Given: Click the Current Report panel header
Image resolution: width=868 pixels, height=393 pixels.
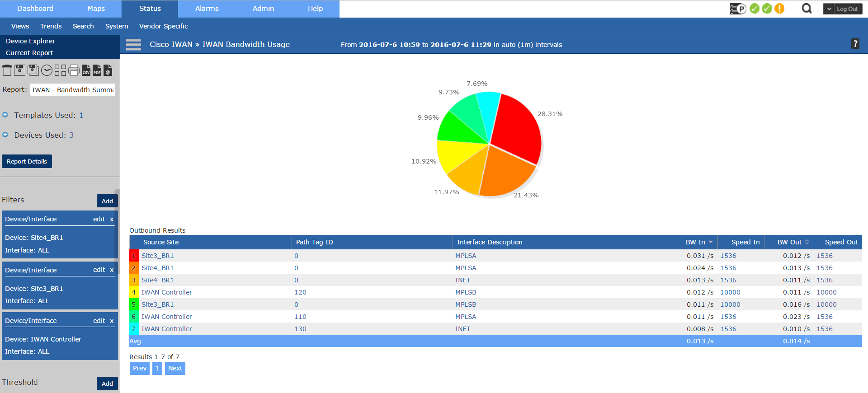Looking at the screenshot, I should pyautogui.click(x=29, y=53).
